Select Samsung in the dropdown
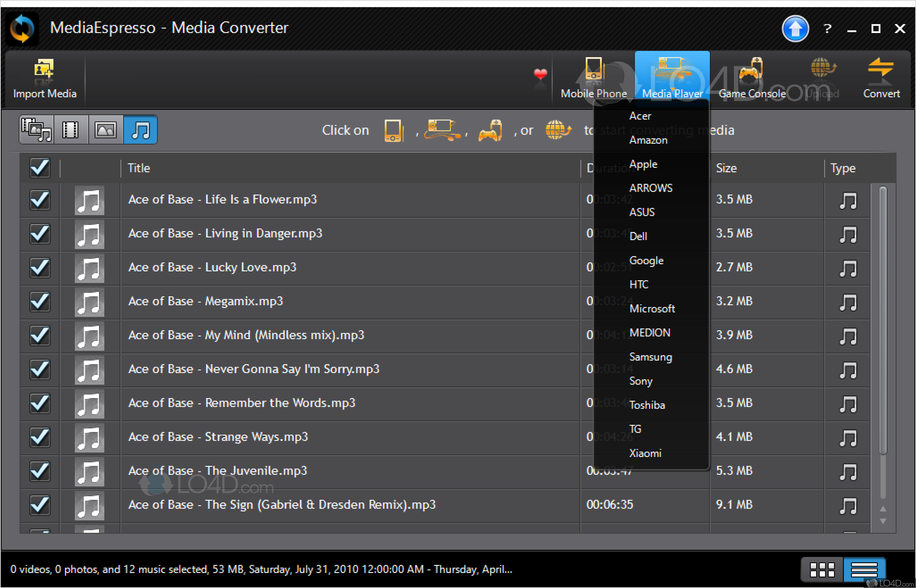Image resolution: width=916 pixels, height=588 pixels. (651, 357)
